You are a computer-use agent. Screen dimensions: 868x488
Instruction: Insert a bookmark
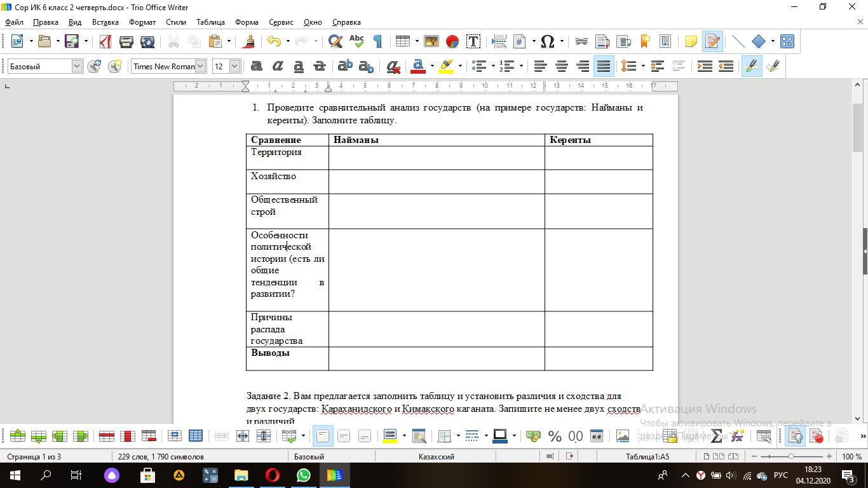pyautogui.click(x=644, y=41)
